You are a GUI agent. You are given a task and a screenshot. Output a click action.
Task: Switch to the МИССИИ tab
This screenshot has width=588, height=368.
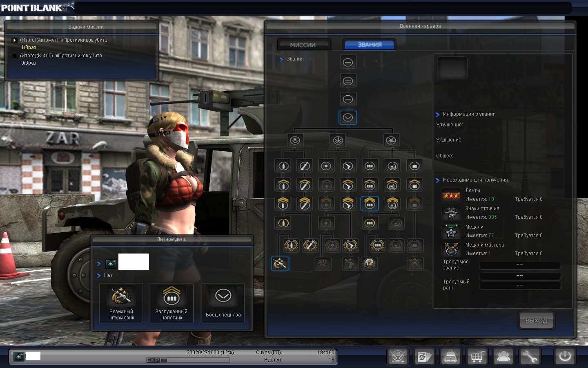(x=303, y=45)
